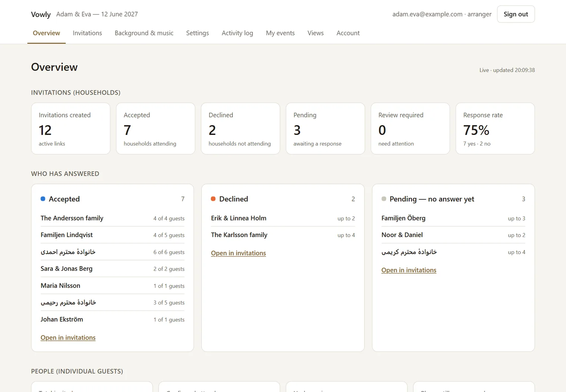The width and height of the screenshot is (566, 392).
Task: Go to the Settings tab
Action: tap(197, 33)
